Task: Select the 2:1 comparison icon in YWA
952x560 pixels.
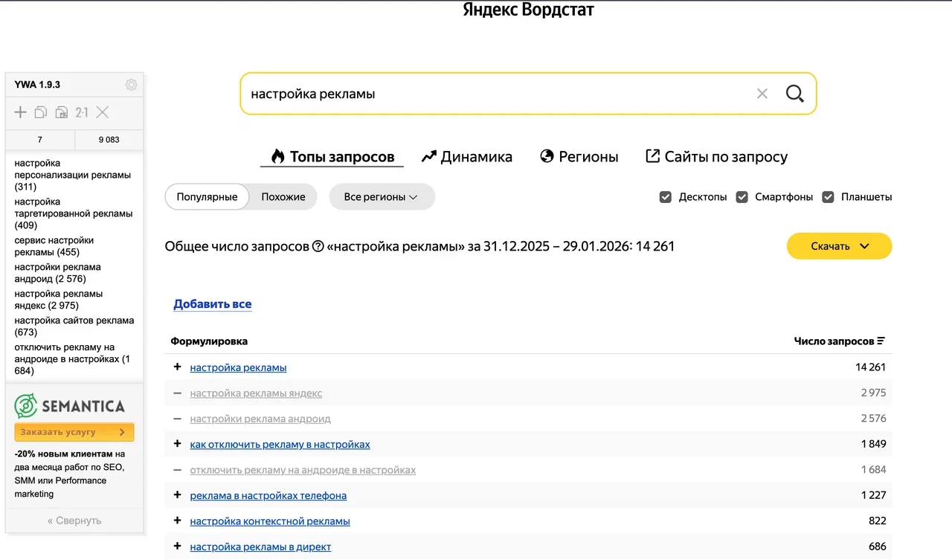Action: 82,112
